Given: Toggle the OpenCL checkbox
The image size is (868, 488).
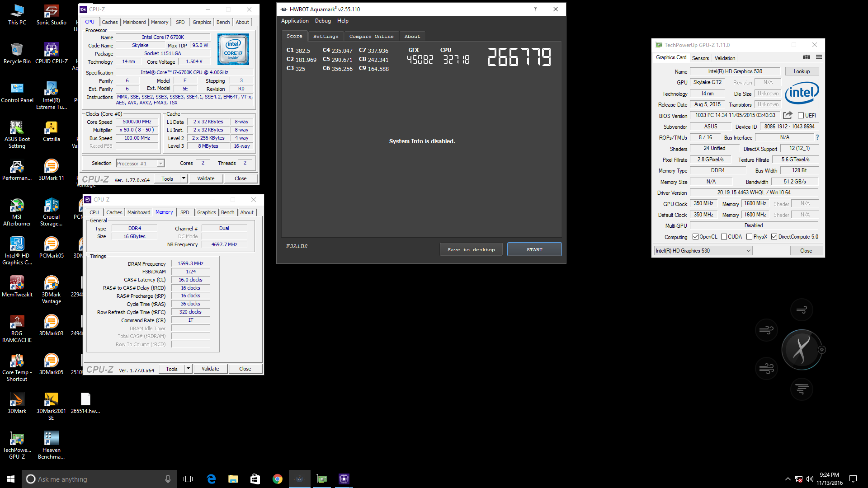Looking at the screenshot, I should (x=695, y=237).
